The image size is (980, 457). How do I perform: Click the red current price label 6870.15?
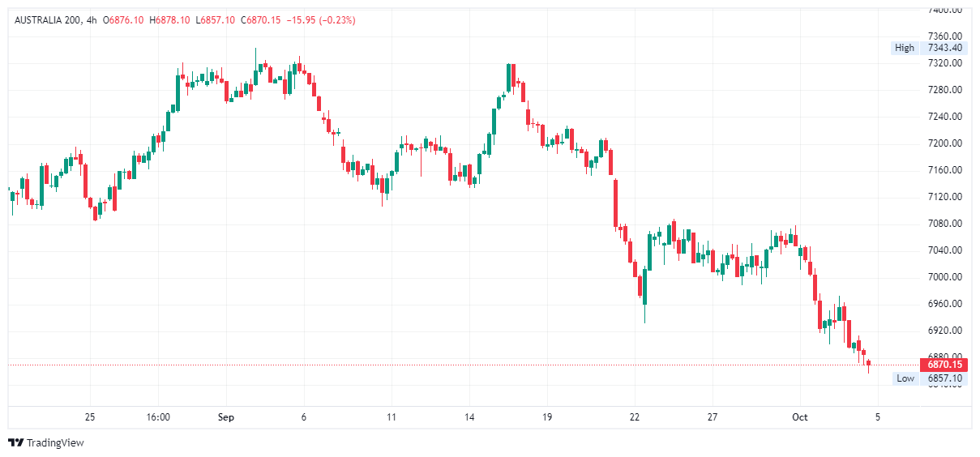coord(945,365)
